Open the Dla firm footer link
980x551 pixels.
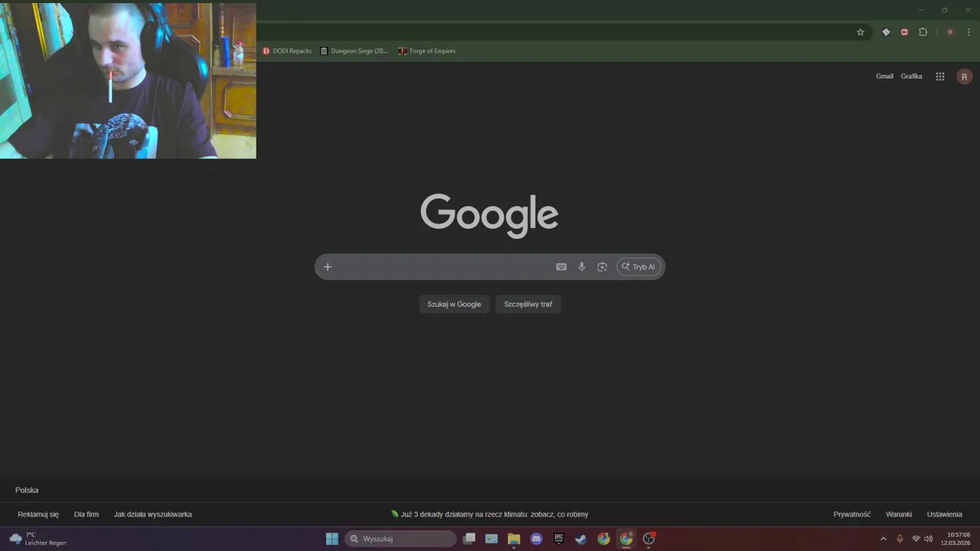[87, 515]
